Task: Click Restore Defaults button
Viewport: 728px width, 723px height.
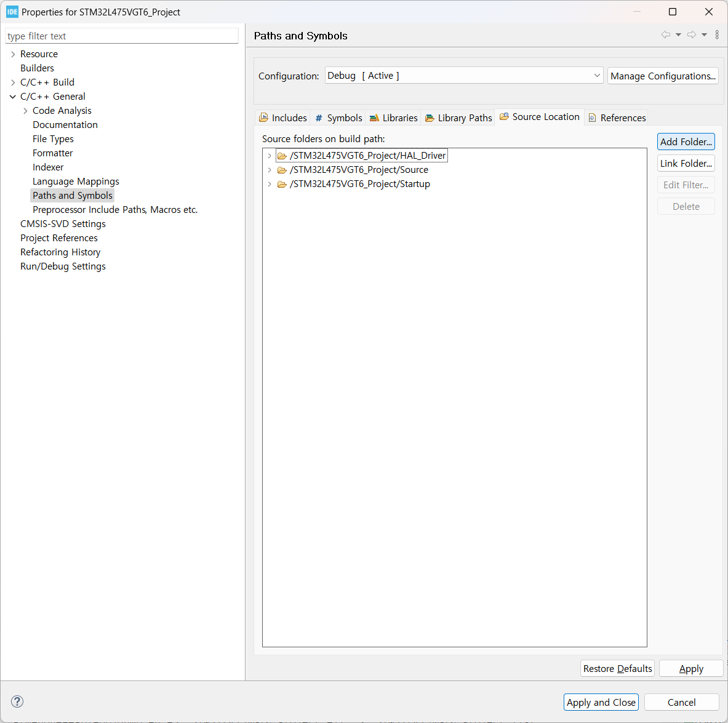Action: coord(617,668)
